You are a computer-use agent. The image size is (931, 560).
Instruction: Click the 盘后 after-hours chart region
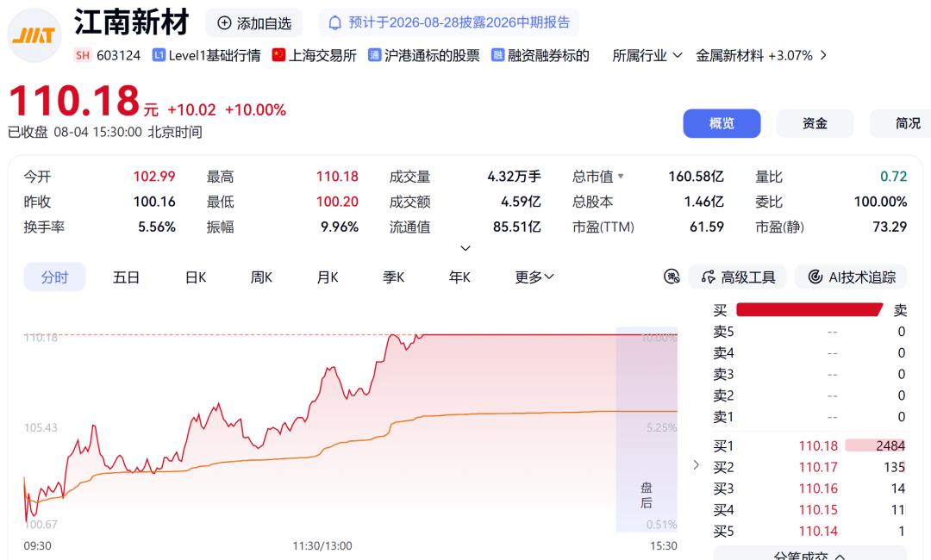coord(647,430)
